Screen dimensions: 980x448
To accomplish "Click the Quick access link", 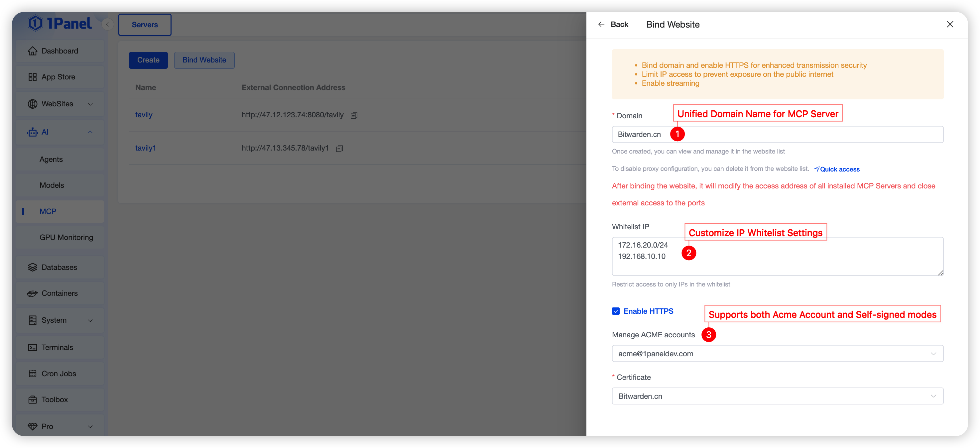I will [x=837, y=169].
